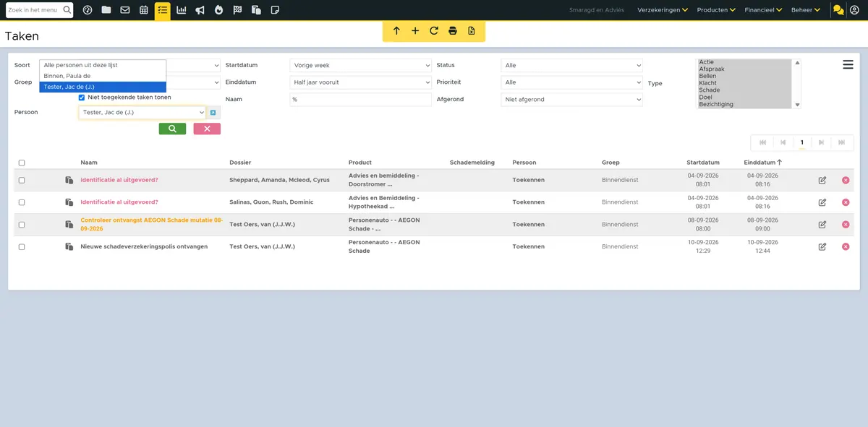This screenshot has width=868, height=427.
Task: Click the pink clear filters button
Action: (x=207, y=129)
